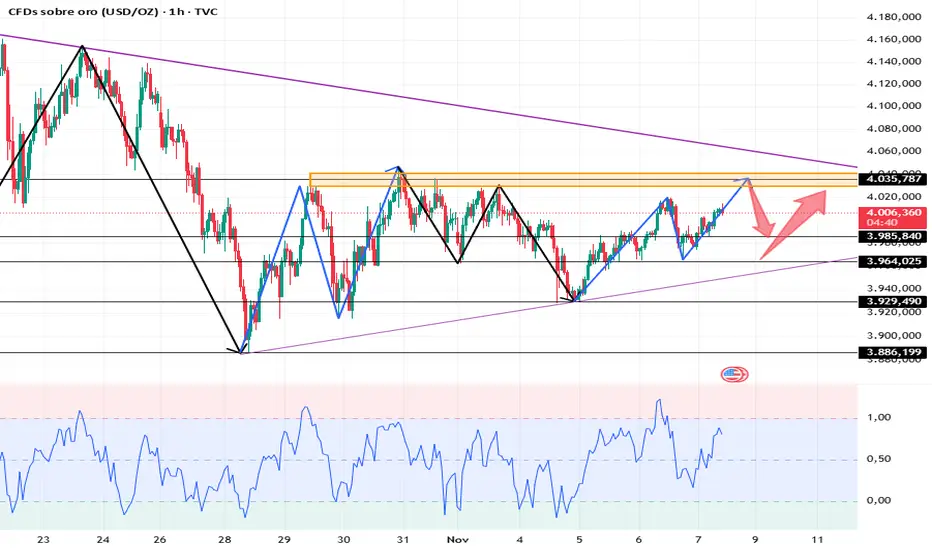Viewport: 932px width, 550px height.
Task: Click the US flag economic event icon
Action: pyautogui.click(x=734, y=375)
